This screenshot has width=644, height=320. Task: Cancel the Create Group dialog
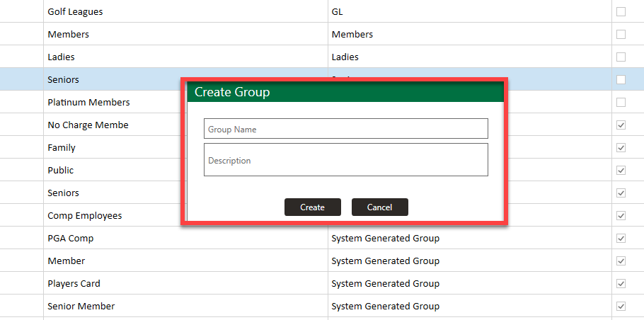point(380,207)
